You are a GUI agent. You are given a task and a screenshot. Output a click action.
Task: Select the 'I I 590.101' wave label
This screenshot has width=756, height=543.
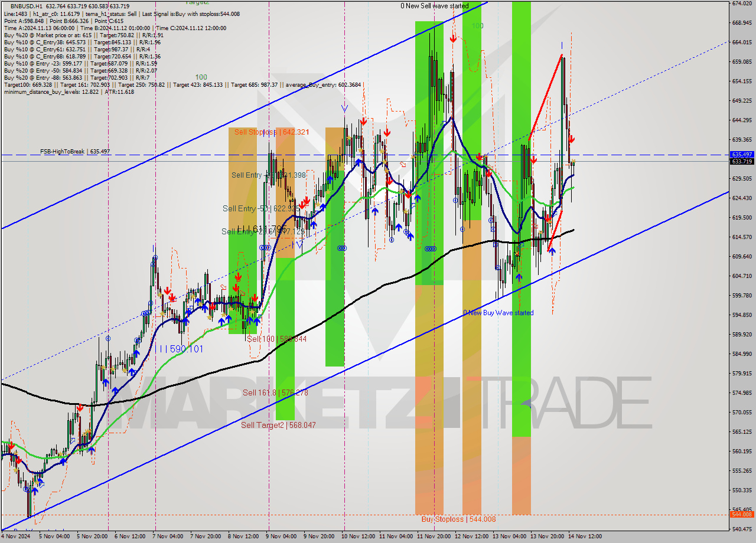click(x=181, y=349)
